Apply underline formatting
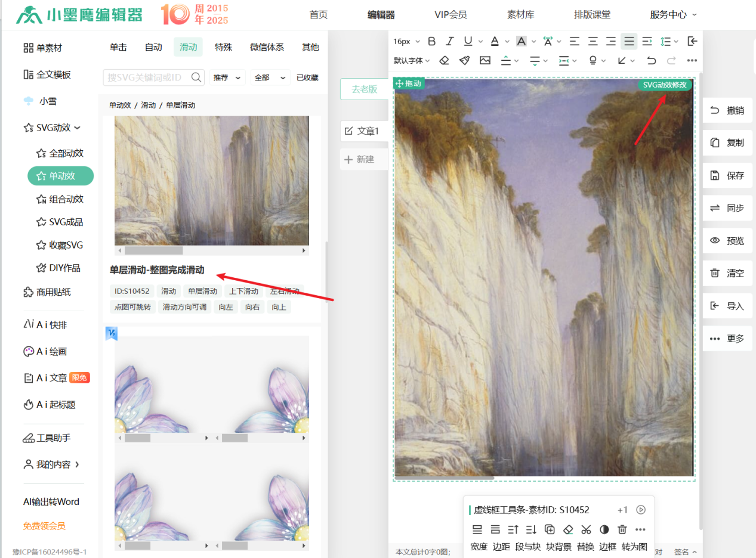The image size is (756, 558). 468,41
